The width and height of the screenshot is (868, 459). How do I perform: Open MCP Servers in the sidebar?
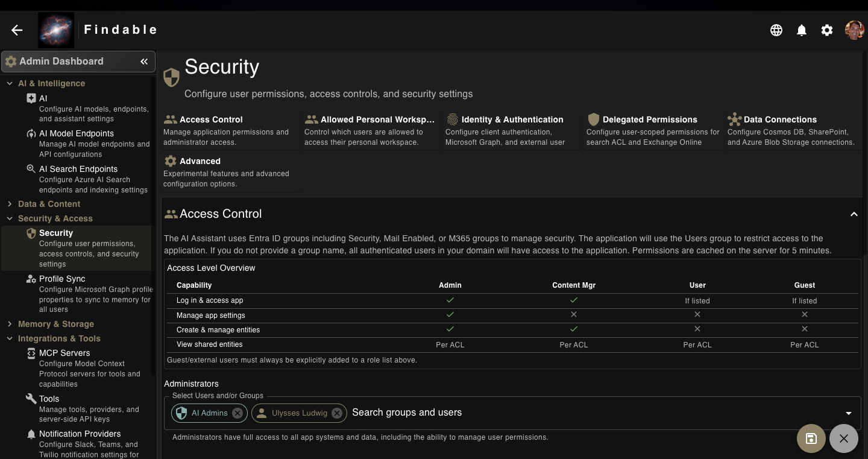coord(77,368)
